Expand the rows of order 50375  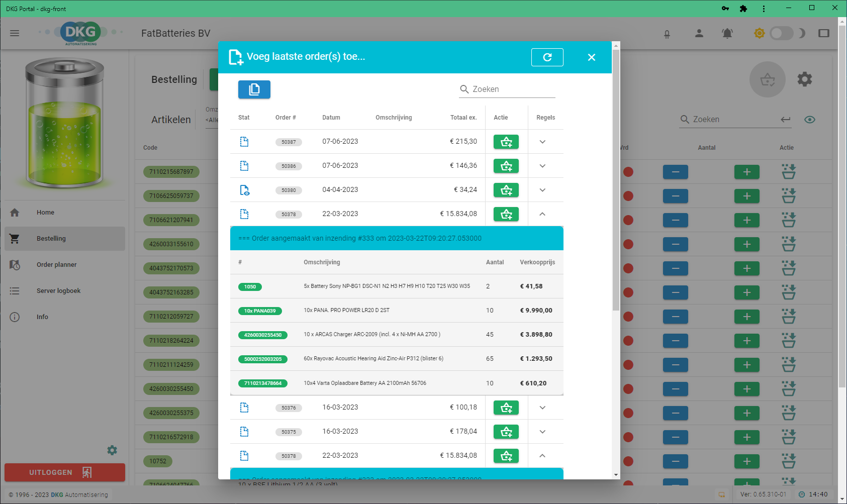click(542, 432)
